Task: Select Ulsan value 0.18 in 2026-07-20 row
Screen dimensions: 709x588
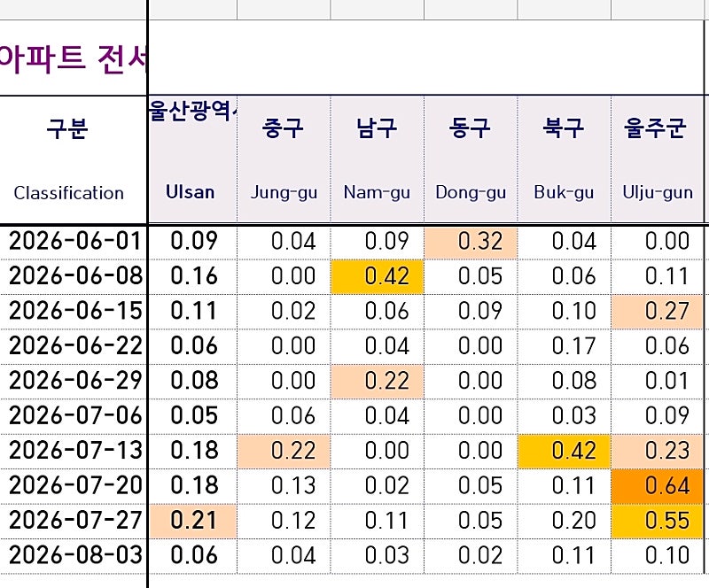Action: [x=192, y=486]
